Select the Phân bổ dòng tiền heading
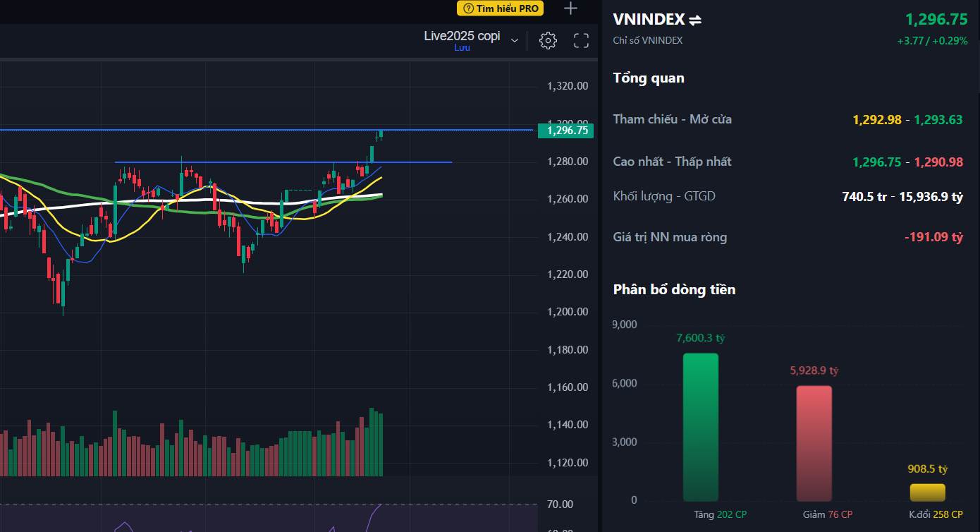 [674, 290]
